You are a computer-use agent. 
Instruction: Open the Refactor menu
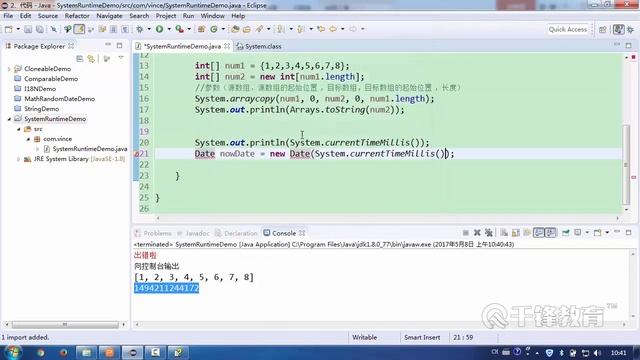pyautogui.click(x=77, y=16)
